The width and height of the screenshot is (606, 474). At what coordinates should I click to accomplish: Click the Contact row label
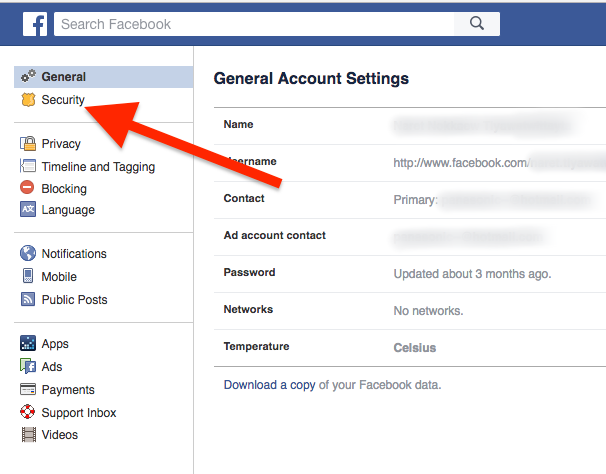(x=244, y=198)
